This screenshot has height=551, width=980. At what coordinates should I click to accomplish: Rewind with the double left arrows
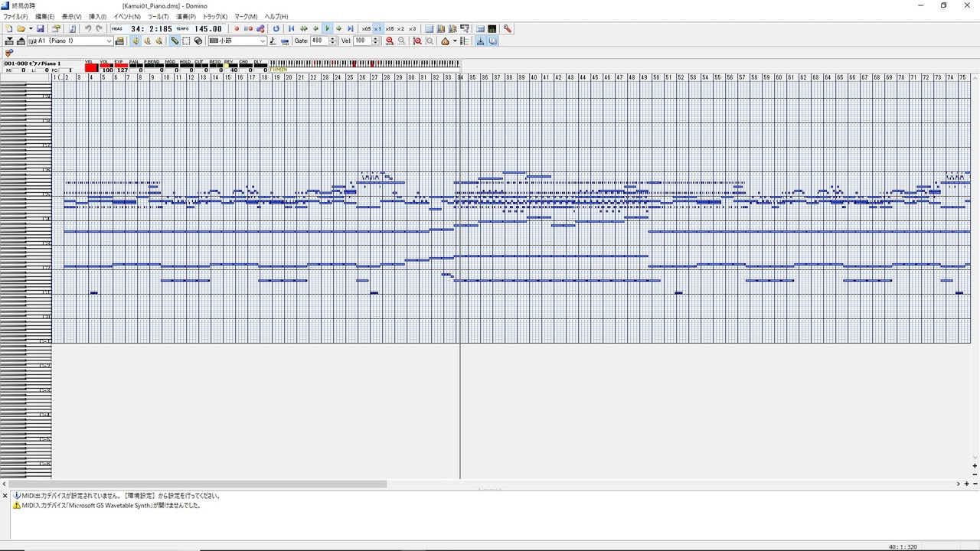(x=303, y=28)
